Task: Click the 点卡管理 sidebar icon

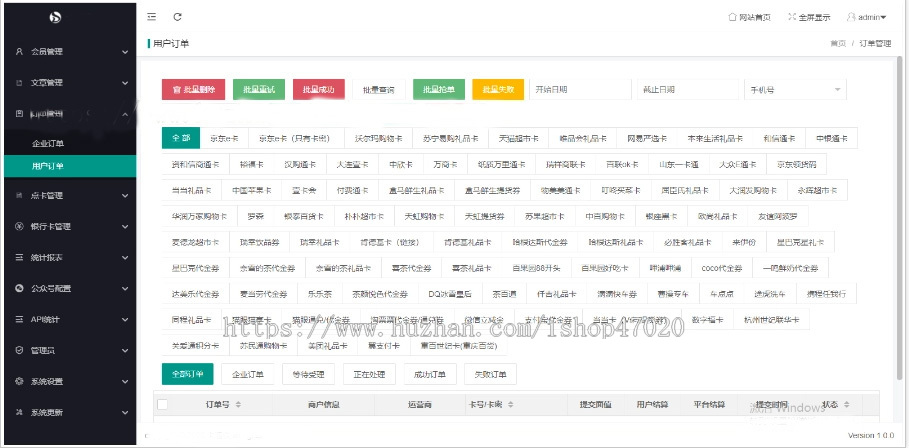Action: 19,196
